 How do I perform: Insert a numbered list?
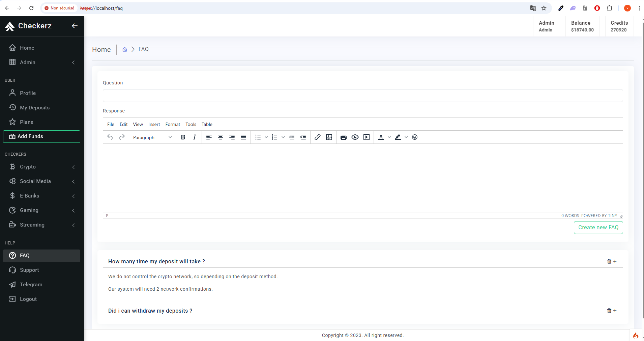tap(275, 137)
